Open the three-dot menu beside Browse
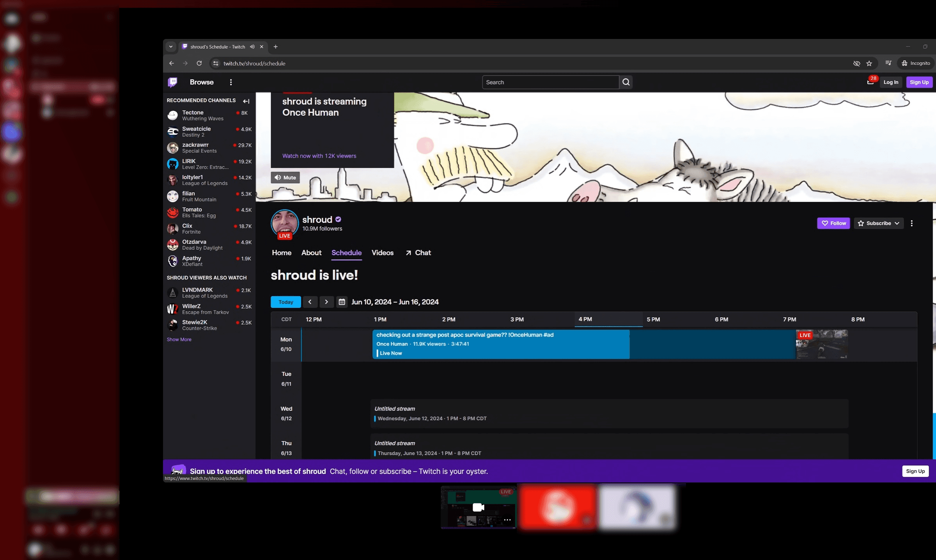The height and width of the screenshot is (560, 936). [x=231, y=82]
